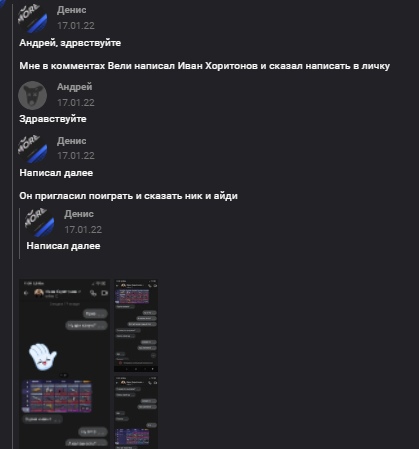
Task: Open the Андрей sender name link
Action: (x=74, y=87)
